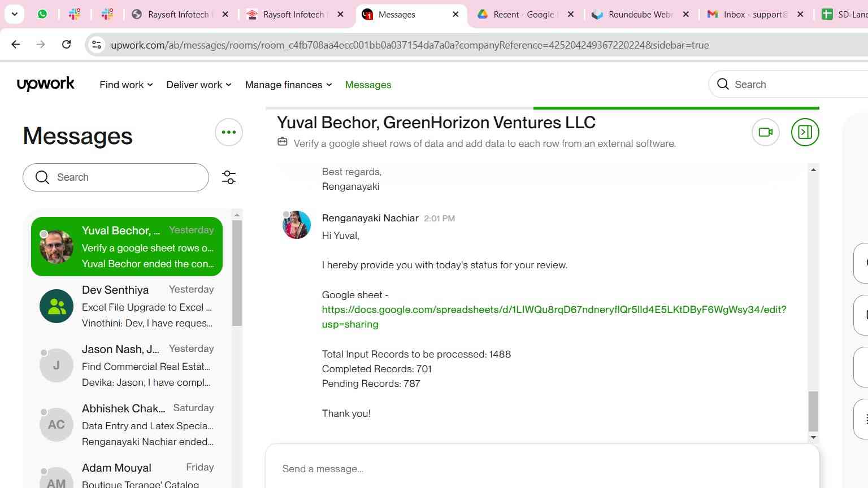Open the Google Sheets docs link

tap(554, 317)
